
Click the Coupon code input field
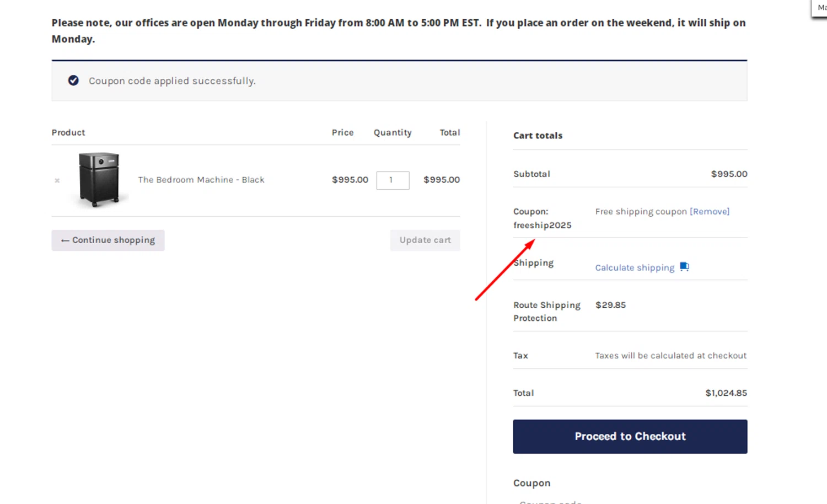[x=630, y=501]
